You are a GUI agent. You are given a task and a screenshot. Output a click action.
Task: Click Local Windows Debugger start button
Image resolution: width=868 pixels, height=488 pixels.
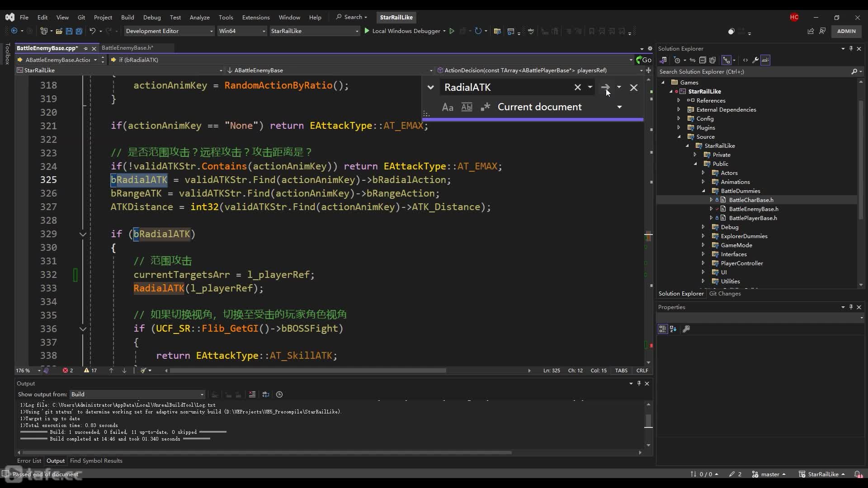tap(402, 31)
